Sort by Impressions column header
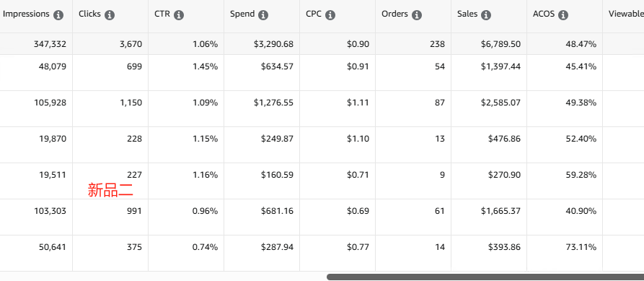Viewport: 644px width, 281px height. click(x=26, y=14)
